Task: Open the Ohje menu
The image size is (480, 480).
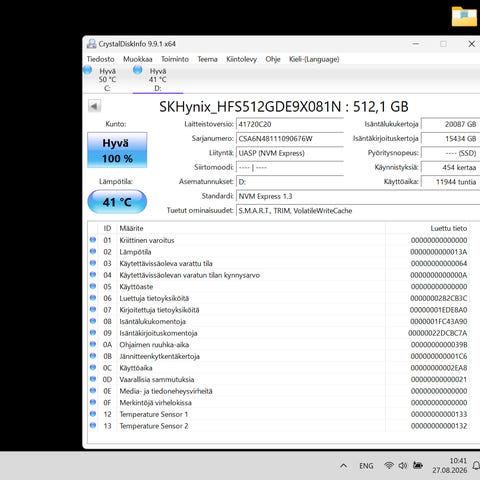Action: (x=273, y=59)
